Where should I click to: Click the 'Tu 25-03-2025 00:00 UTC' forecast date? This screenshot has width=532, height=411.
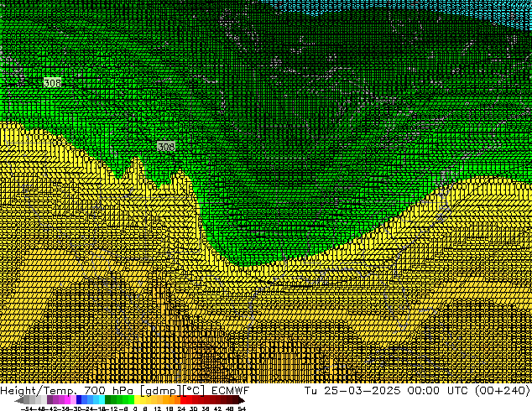(x=386, y=390)
